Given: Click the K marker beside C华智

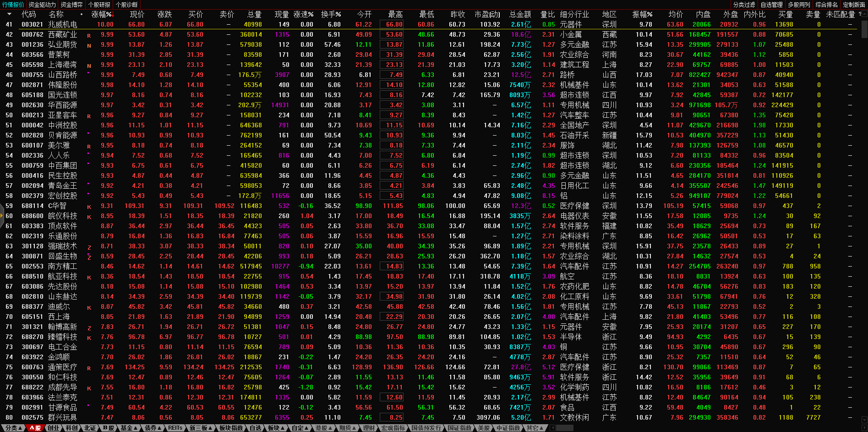Looking at the screenshot, I should point(89,207).
